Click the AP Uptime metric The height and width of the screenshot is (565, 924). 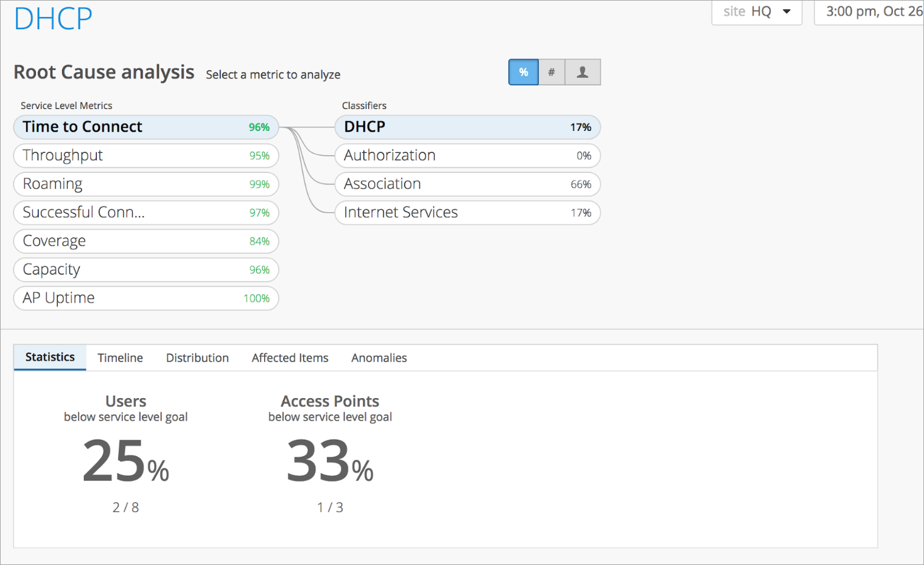(146, 298)
